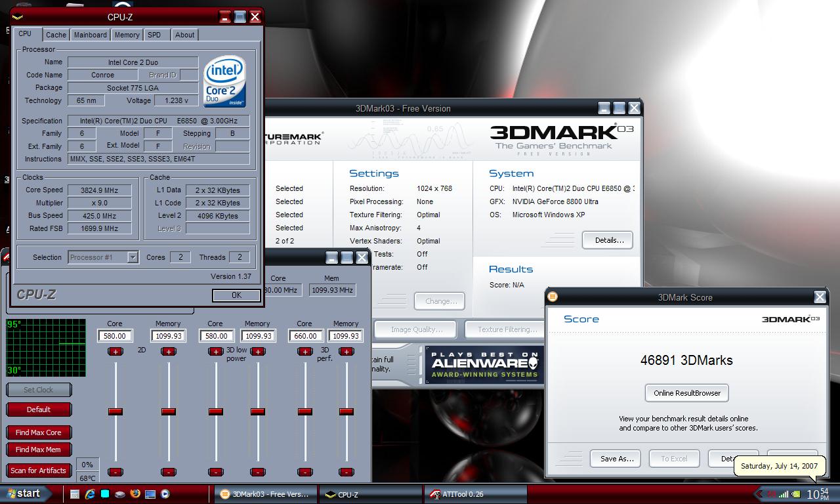Click the Set Clock button in ATITool
Viewport: 840px width, 504px height.
coord(39,390)
